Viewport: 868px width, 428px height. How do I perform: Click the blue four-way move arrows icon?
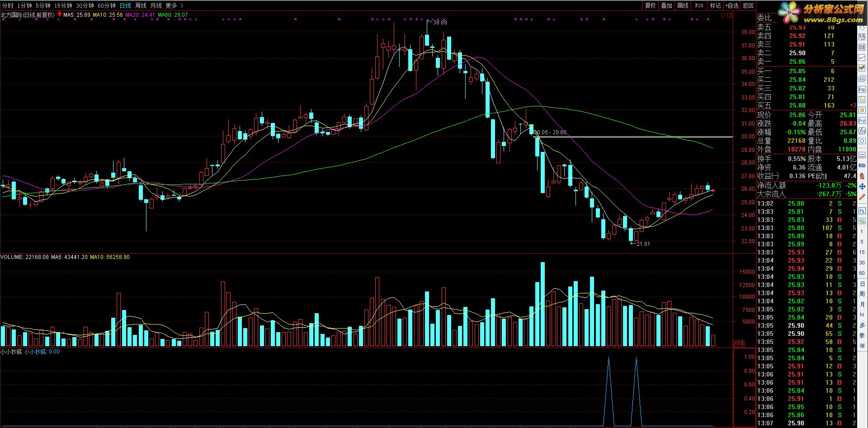862,185
